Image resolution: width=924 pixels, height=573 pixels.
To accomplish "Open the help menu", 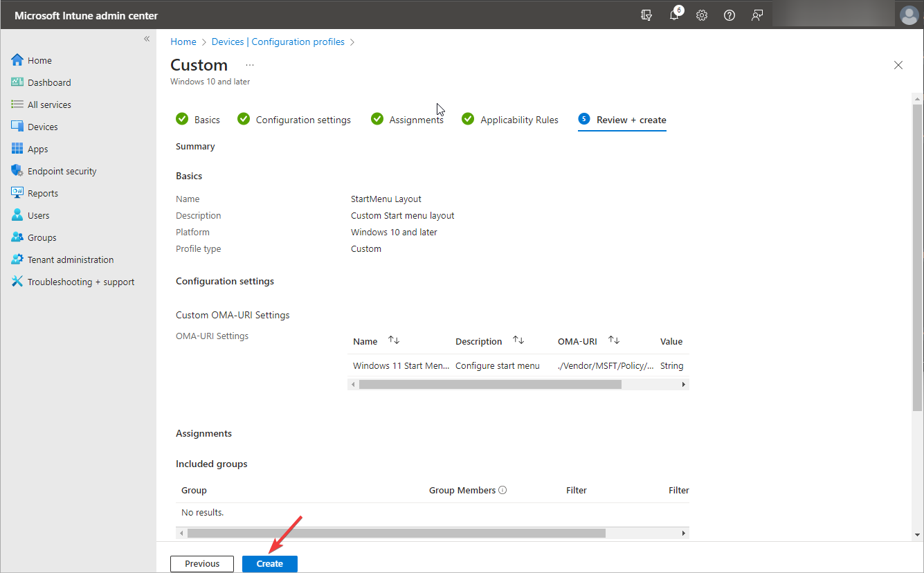I will coord(729,15).
